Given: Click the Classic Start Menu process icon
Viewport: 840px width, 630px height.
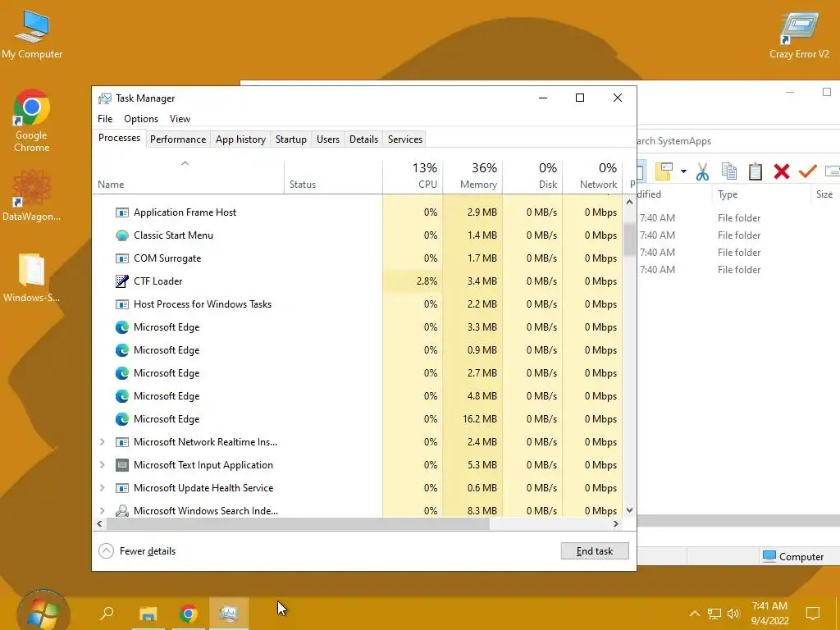Looking at the screenshot, I should (122, 235).
